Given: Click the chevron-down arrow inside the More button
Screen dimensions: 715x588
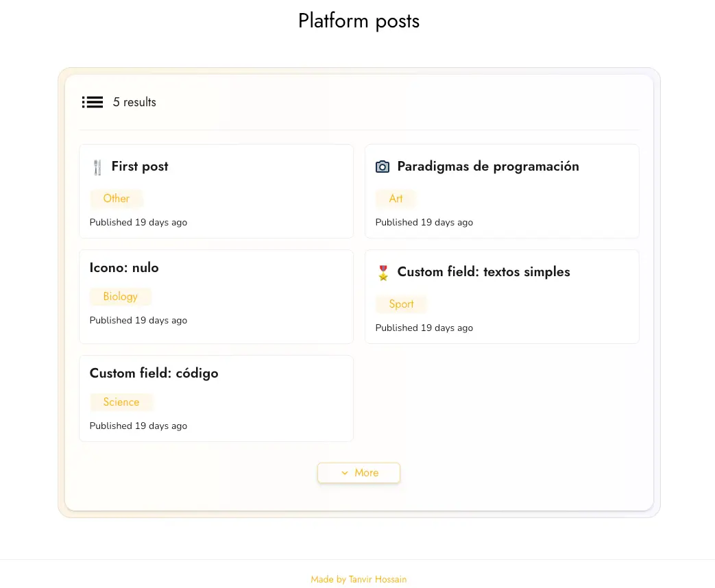Looking at the screenshot, I should [x=345, y=473].
